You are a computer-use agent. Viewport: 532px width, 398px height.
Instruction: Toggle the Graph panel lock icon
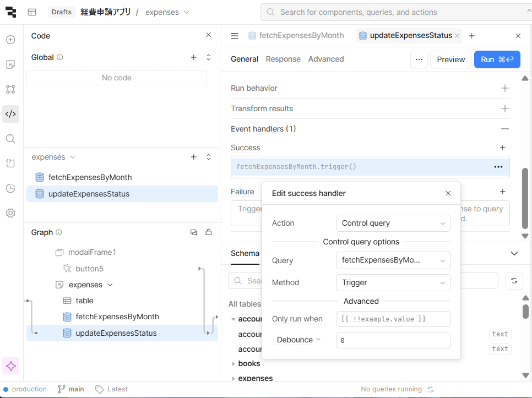(209, 232)
